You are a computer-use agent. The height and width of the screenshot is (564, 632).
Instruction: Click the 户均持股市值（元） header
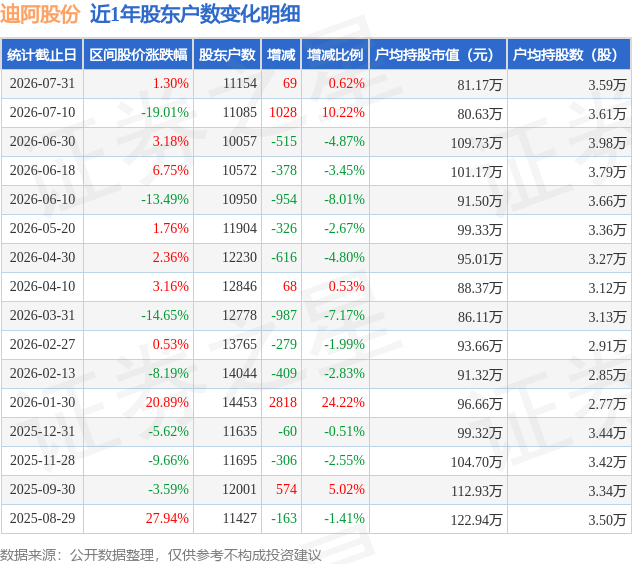pyautogui.click(x=438, y=54)
